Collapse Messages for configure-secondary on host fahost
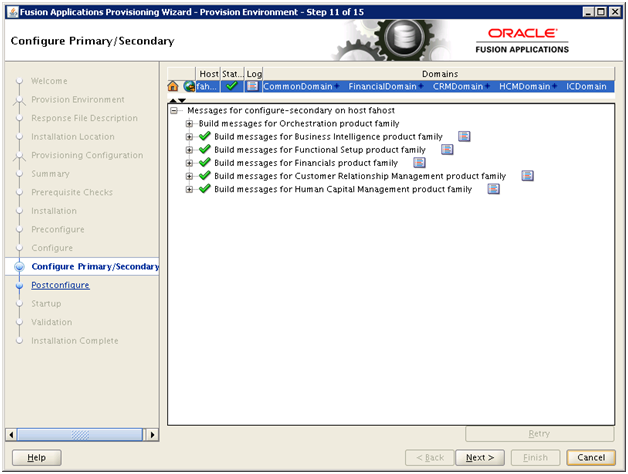The height and width of the screenshot is (474, 628). [174, 111]
